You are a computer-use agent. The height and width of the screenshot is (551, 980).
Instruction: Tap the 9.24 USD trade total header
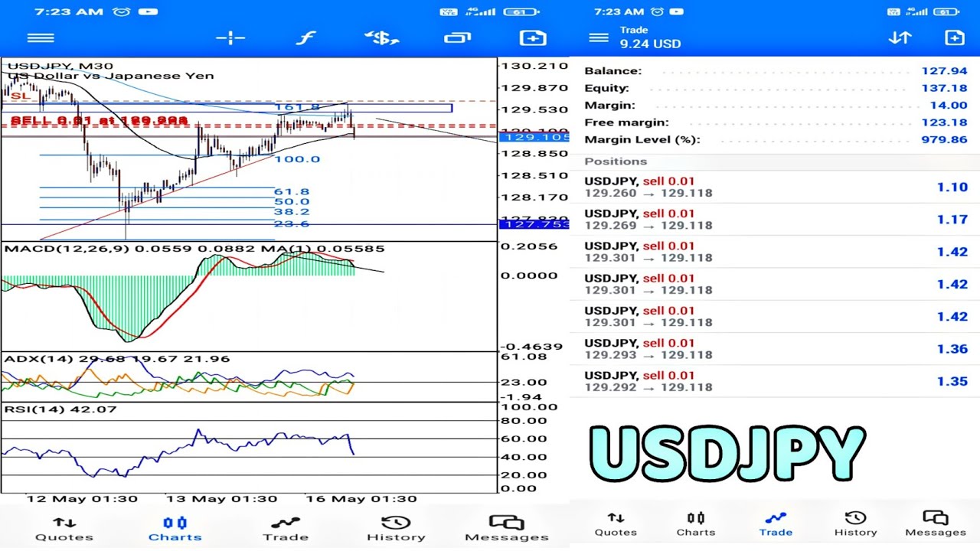(x=650, y=44)
